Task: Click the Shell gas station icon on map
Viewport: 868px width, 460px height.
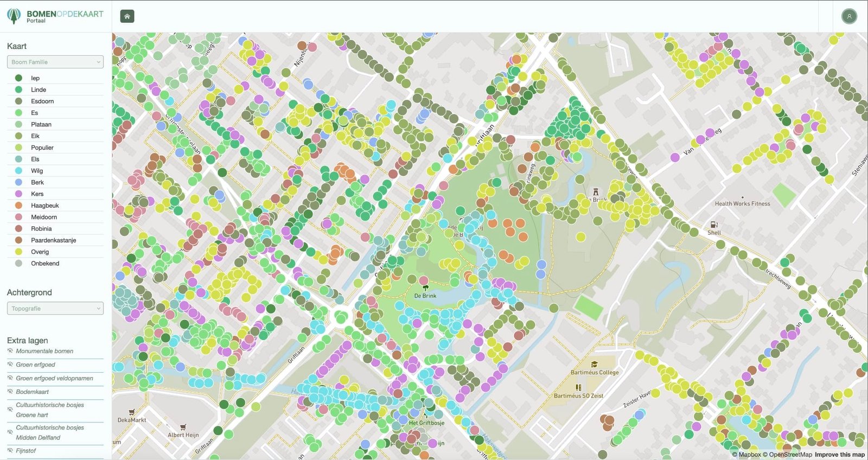Action: pos(714,225)
